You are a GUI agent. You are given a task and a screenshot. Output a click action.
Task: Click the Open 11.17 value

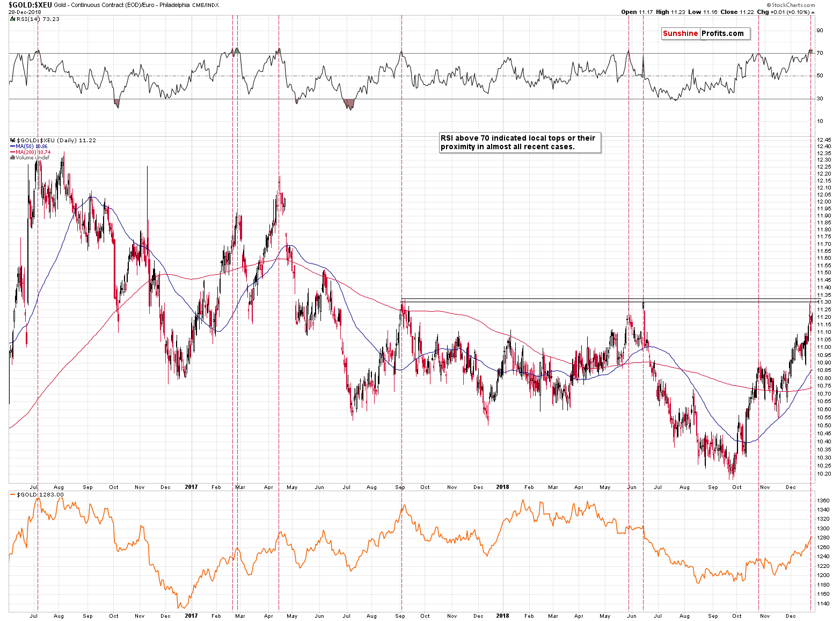click(x=637, y=12)
